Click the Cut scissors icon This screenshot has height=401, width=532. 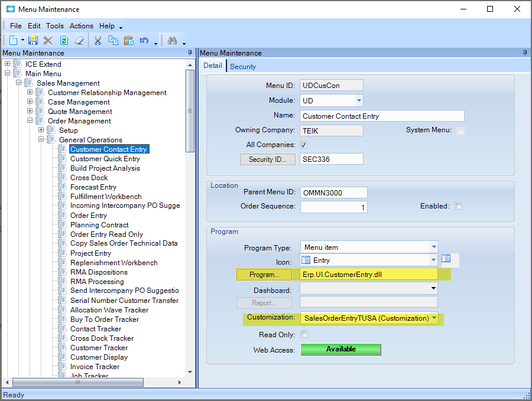tap(98, 41)
